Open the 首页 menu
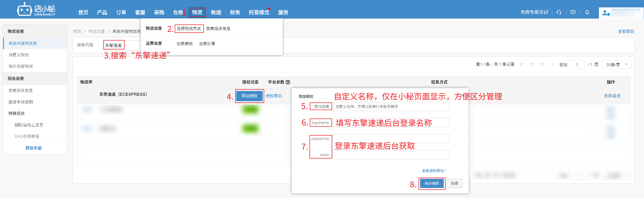Viewport: 644px width, 198px height. click(83, 12)
